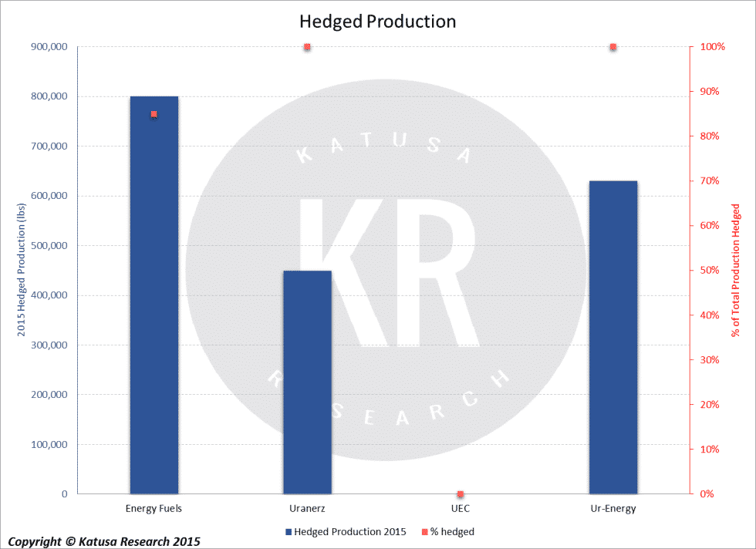Viewport: 756px width, 549px height.
Task: Click the 800,000 left axis value
Action: click(49, 96)
